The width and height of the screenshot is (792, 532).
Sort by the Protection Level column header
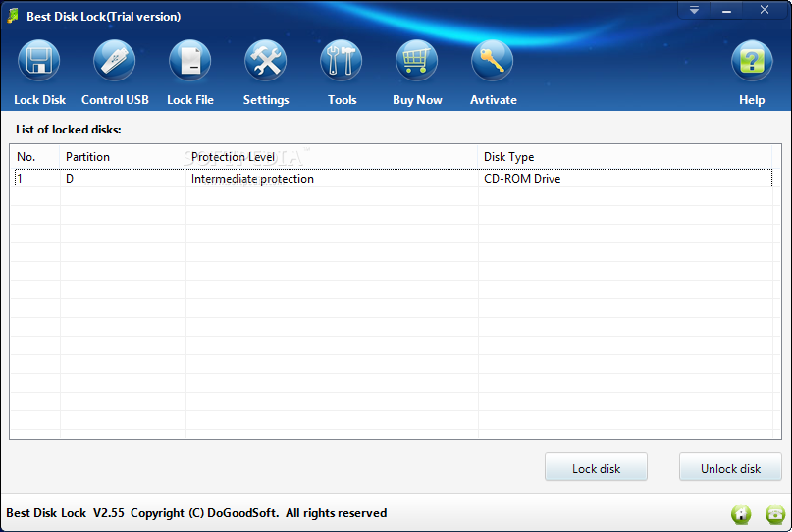pyautogui.click(x=332, y=157)
